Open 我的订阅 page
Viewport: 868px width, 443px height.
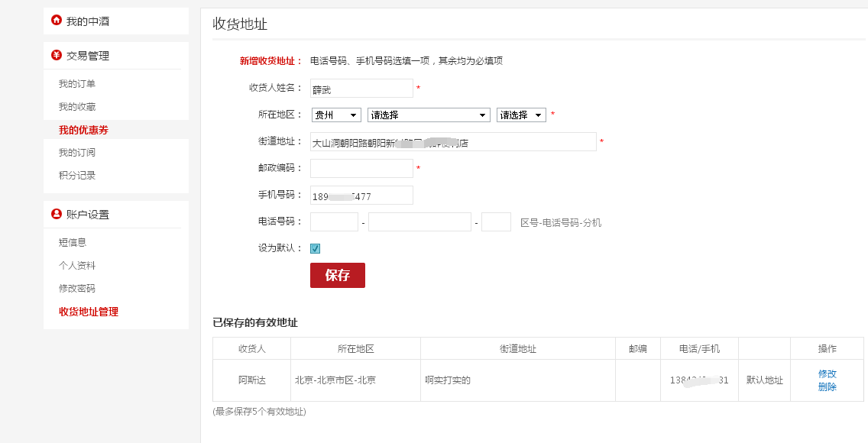[x=77, y=152]
